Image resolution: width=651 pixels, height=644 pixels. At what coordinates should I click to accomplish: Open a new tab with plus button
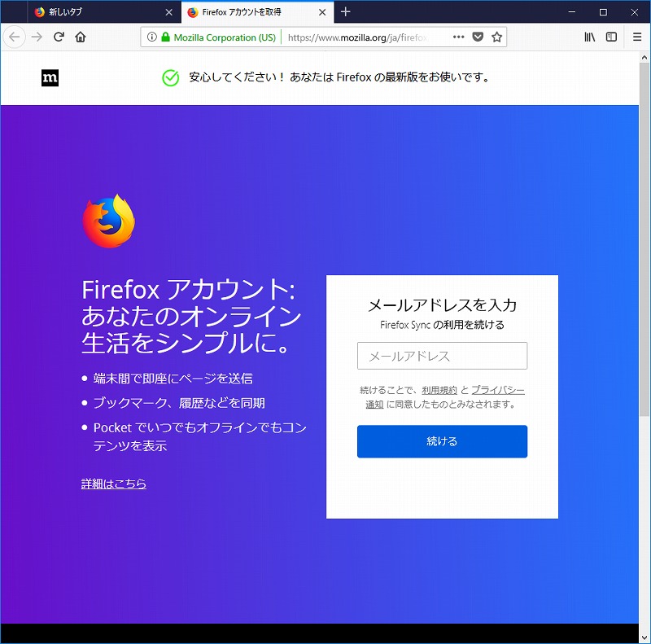tap(345, 11)
